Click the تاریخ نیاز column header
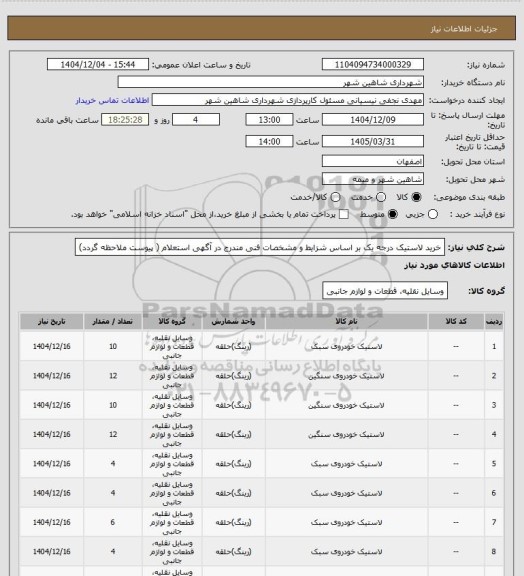Viewport: 524px width, 576px height. click(x=51, y=321)
